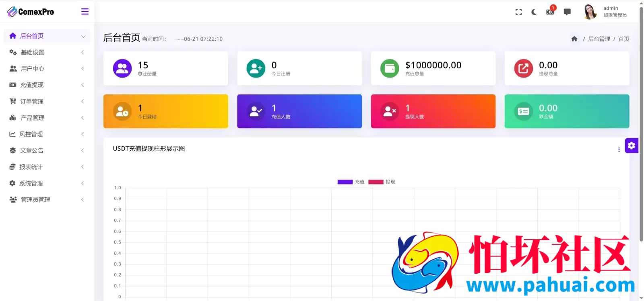
Task: Select 文章公告 in the sidebar
Action: (x=47, y=150)
